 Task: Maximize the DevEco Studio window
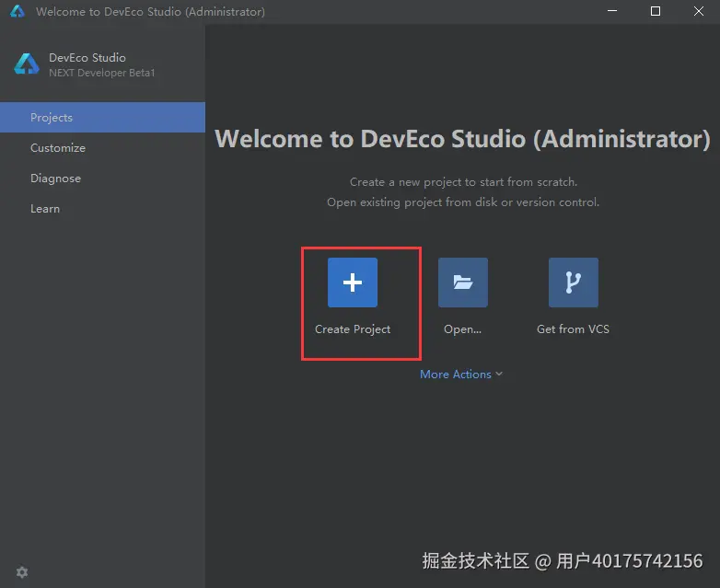(656, 11)
